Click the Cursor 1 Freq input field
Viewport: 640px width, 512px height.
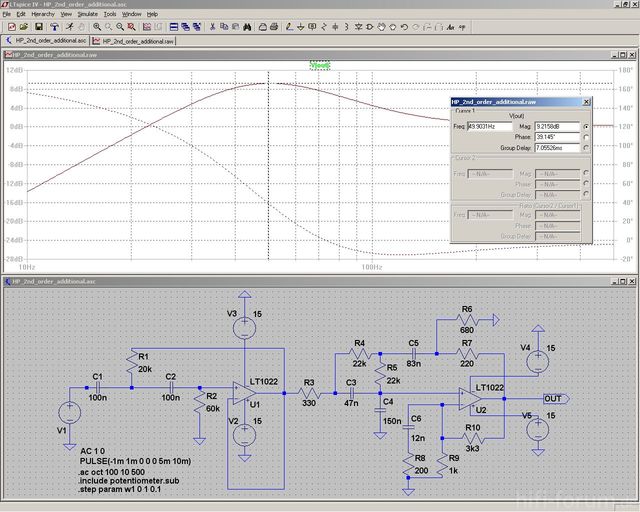pos(489,127)
